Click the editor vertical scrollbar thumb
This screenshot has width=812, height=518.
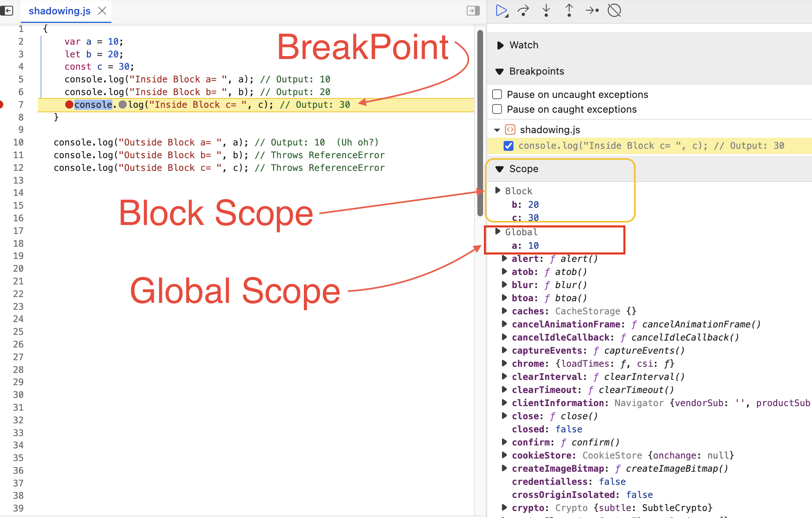tap(480, 123)
